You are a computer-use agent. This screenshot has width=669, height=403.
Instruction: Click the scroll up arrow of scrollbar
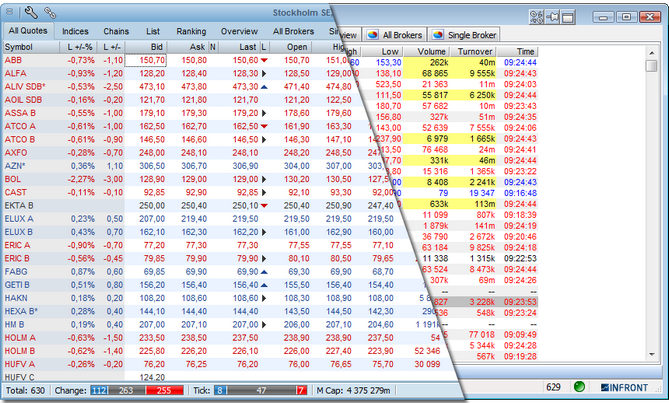[x=652, y=53]
